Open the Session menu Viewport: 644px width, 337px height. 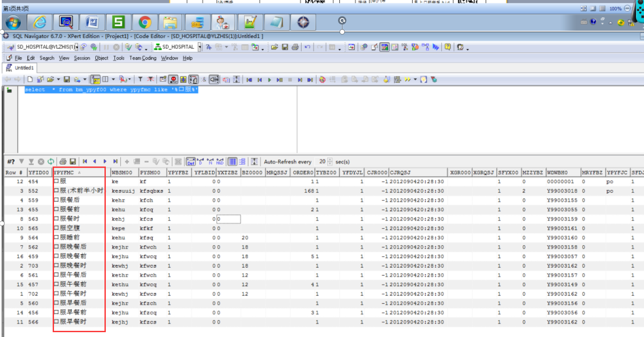click(x=82, y=58)
